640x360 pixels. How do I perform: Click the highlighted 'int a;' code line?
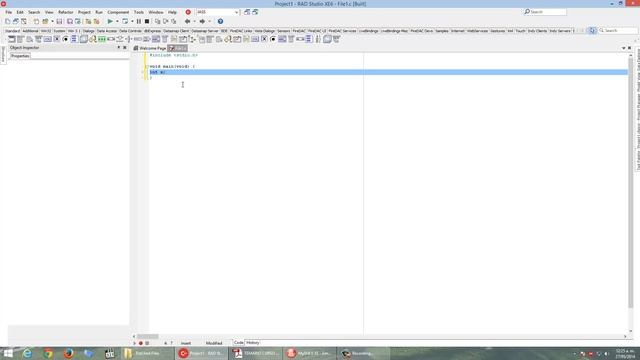[x=388, y=72]
